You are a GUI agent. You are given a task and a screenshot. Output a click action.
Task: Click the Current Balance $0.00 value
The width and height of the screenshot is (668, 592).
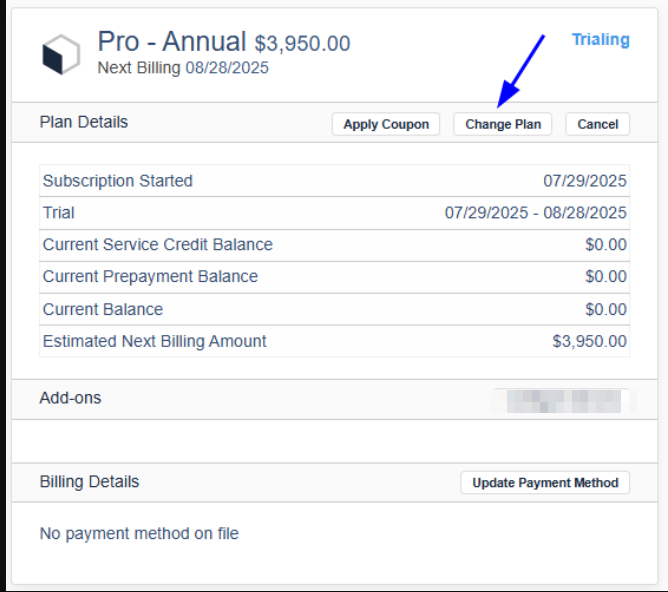click(606, 309)
